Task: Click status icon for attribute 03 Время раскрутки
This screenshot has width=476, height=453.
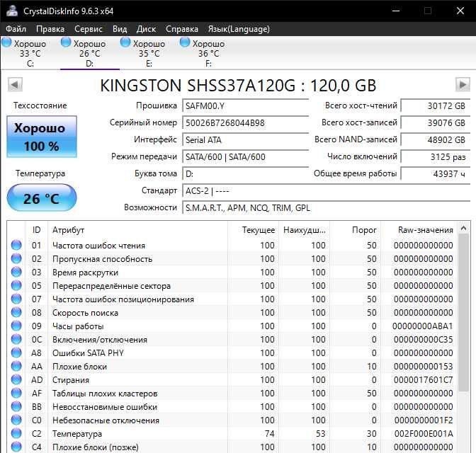Action: (x=16, y=272)
